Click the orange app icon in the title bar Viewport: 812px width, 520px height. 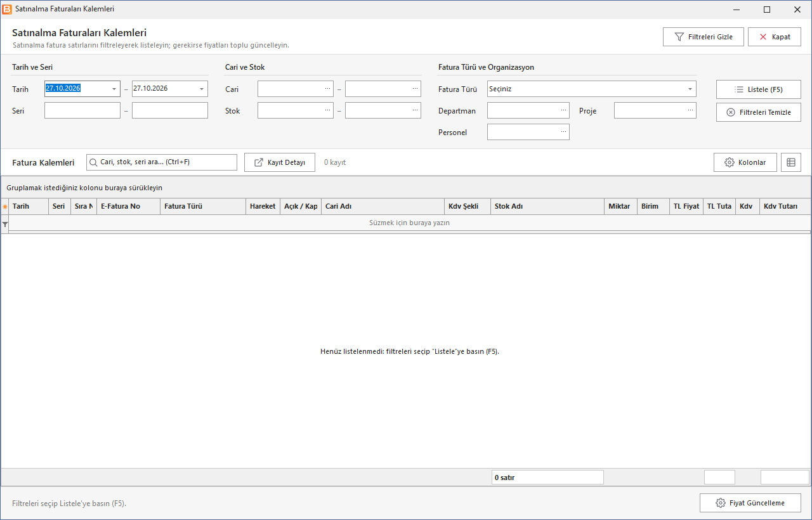[7, 10]
